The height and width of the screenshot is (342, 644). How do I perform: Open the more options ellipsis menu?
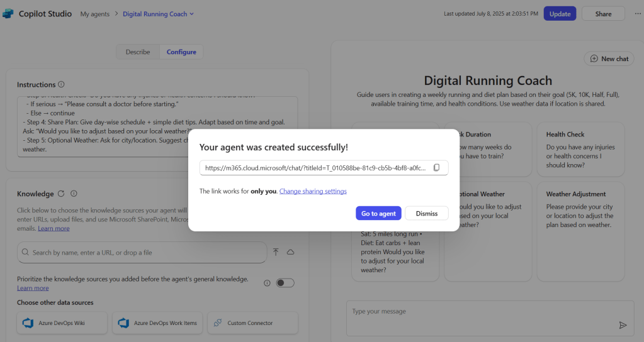pos(637,14)
